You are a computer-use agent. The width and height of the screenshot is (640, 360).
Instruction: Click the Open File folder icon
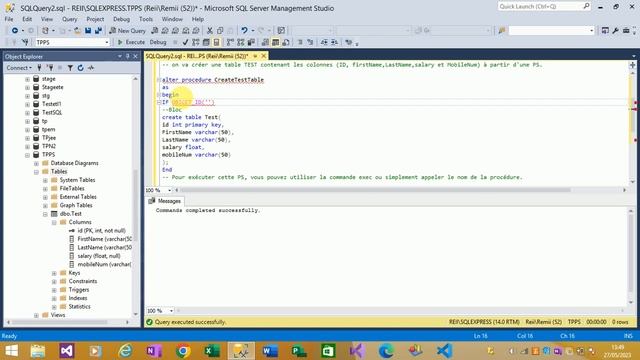tap(77, 31)
